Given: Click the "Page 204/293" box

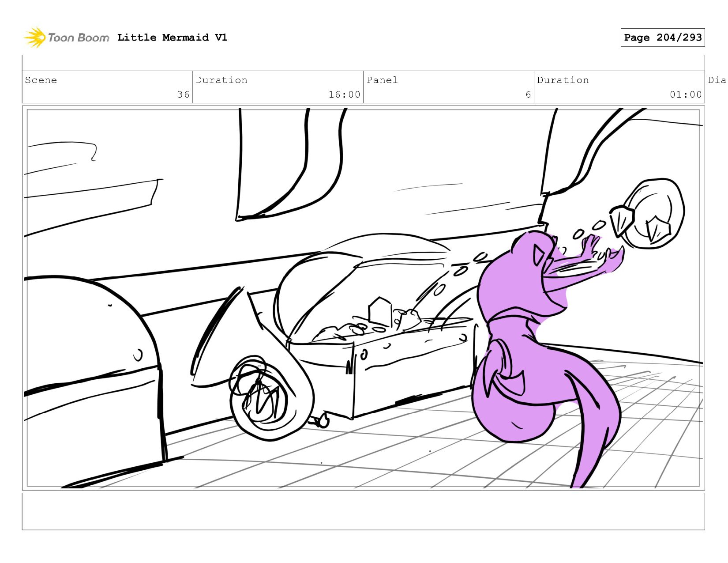Looking at the screenshot, I should 663,38.
